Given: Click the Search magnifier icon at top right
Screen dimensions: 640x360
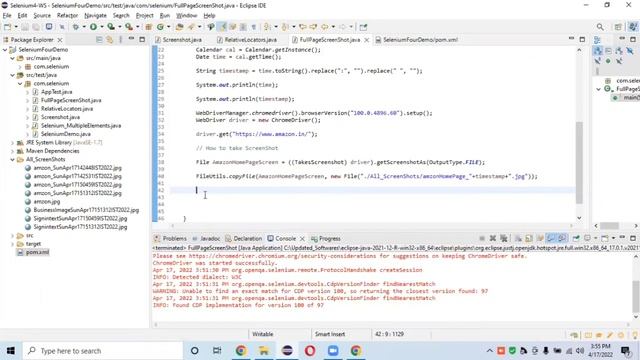Looking at the screenshot, I should coord(600,27).
